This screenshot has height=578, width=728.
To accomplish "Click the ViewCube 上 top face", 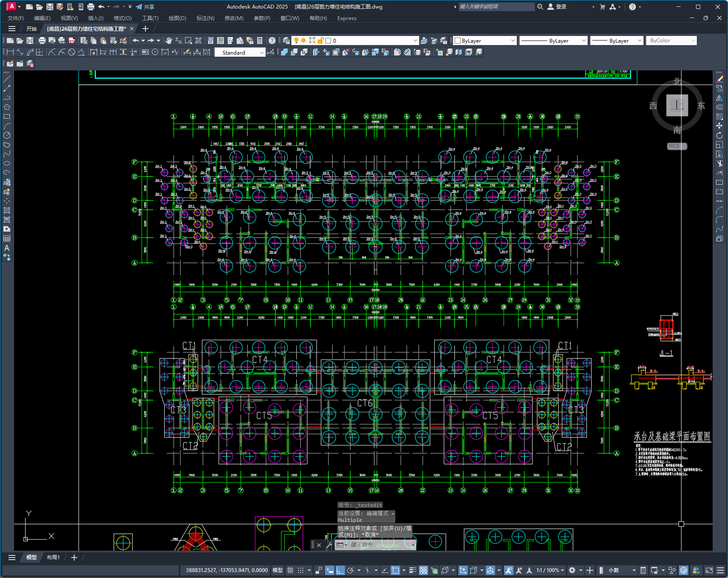I will [x=677, y=105].
